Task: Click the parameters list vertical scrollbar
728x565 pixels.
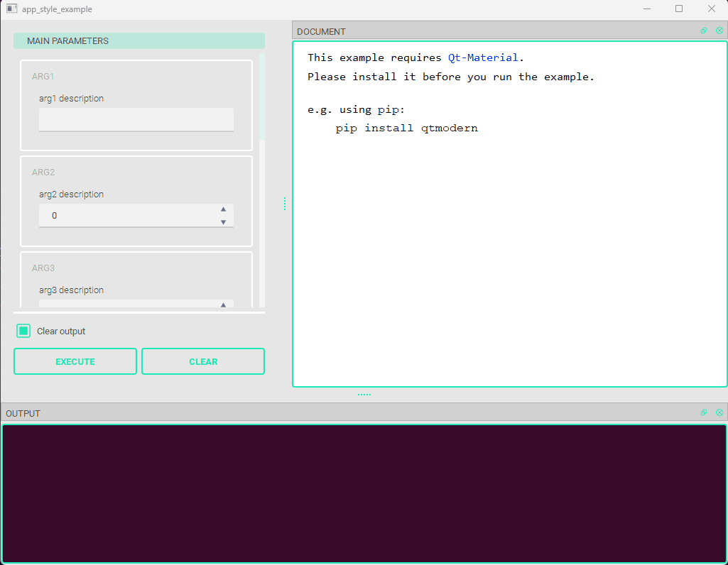Action: (x=262, y=180)
